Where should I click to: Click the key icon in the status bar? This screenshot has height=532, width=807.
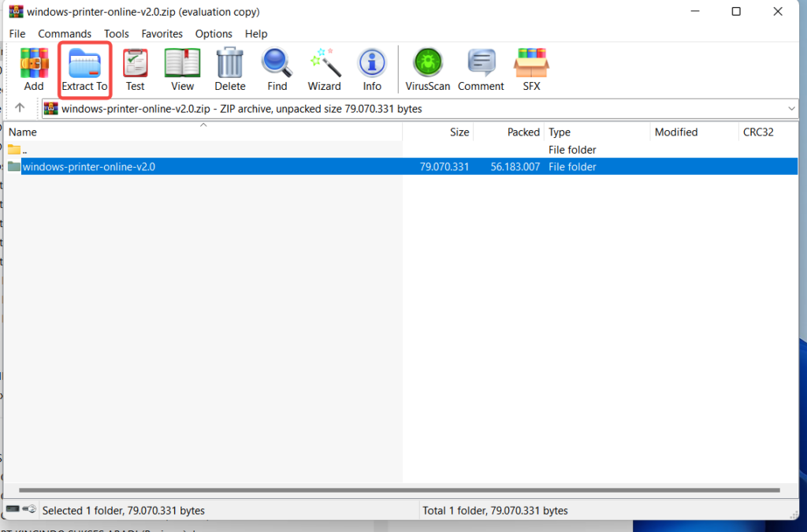[x=29, y=509]
